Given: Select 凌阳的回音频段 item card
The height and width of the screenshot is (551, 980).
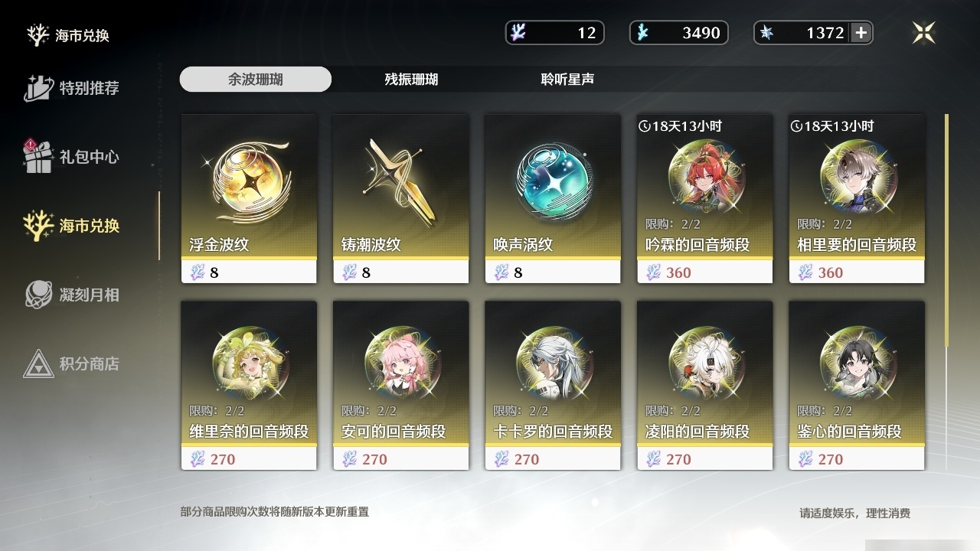Looking at the screenshot, I should coord(705,385).
